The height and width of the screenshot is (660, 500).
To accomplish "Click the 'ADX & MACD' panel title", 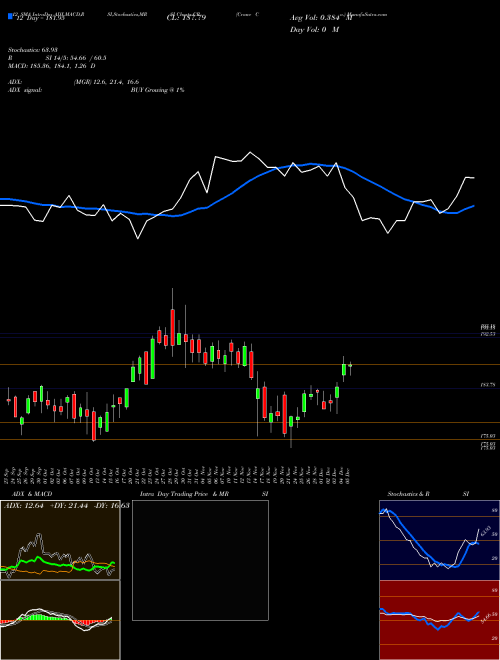I will click(32, 494).
